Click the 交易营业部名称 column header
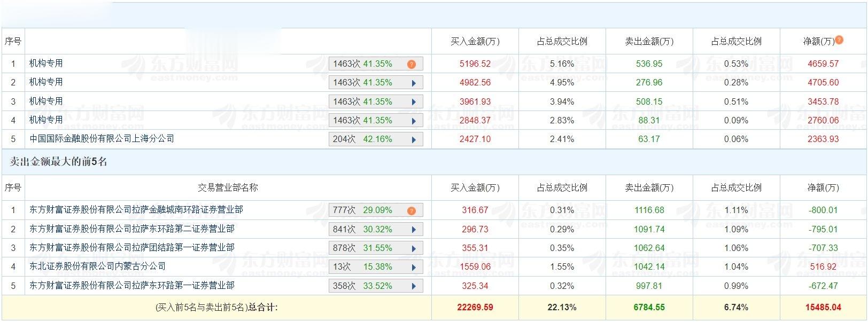The width and height of the screenshot is (868, 322). click(228, 188)
